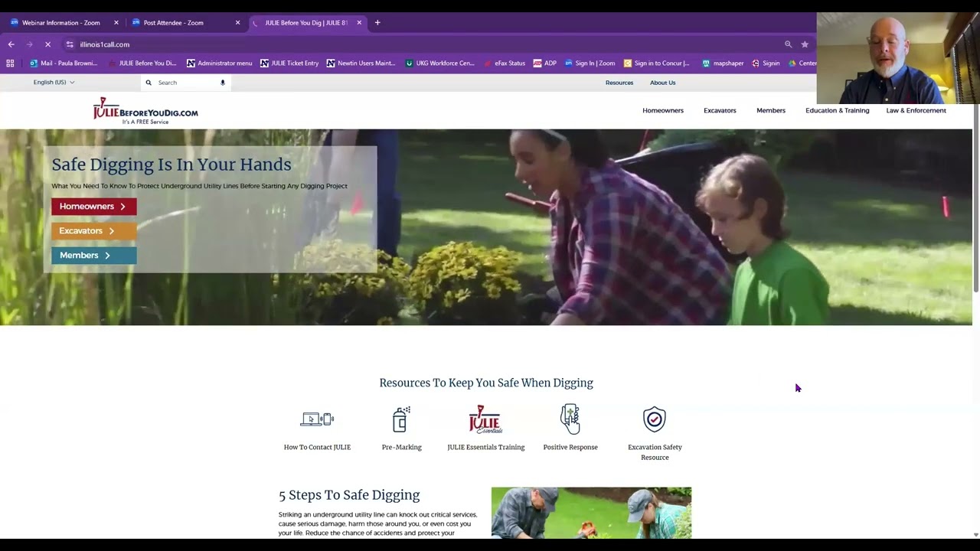Click the "Safe Digging Is In Your Hands" heading
Viewport: 980px width, 551px height.
pyautogui.click(x=171, y=165)
